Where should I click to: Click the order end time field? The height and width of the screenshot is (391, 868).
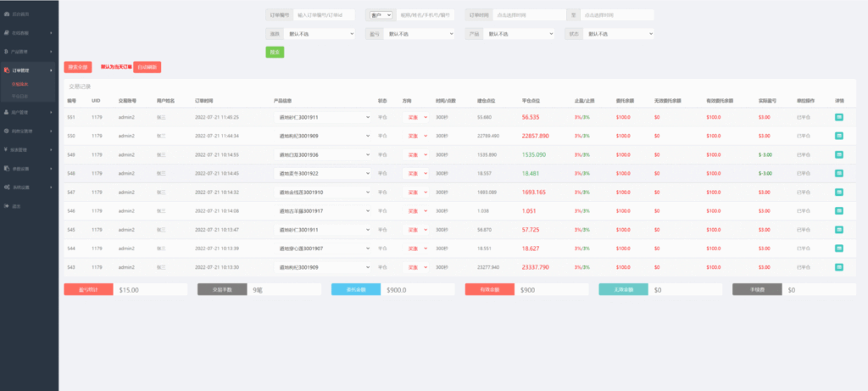click(617, 15)
